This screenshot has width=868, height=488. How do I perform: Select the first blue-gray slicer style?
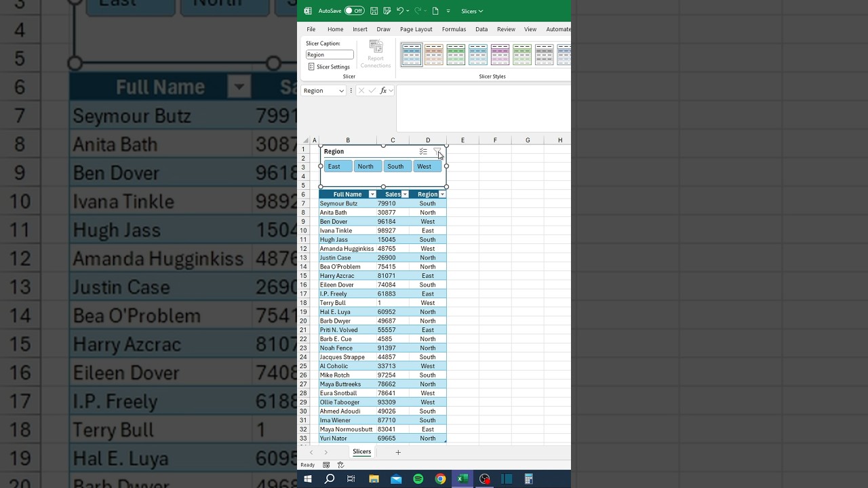pos(412,54)
